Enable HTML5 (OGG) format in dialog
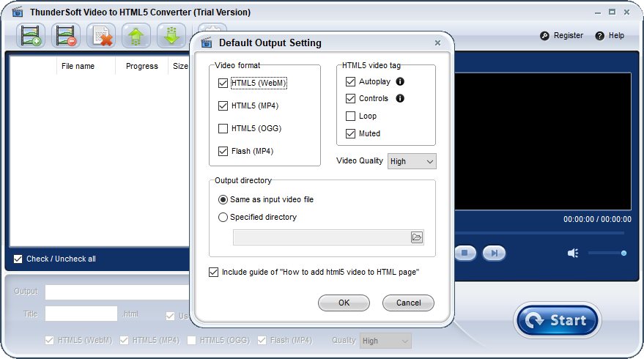The height and width of the screenshot is (359, 644). click(x=223, y=128)
